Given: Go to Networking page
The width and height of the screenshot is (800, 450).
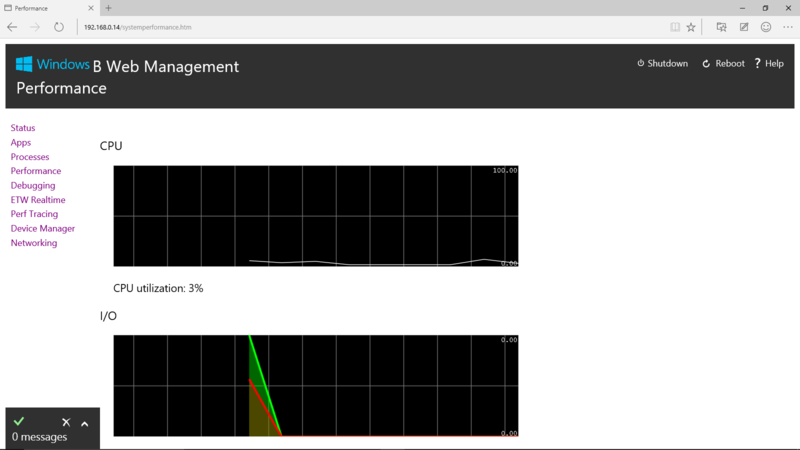Looking at the screenshot, I should click(34, 243).
